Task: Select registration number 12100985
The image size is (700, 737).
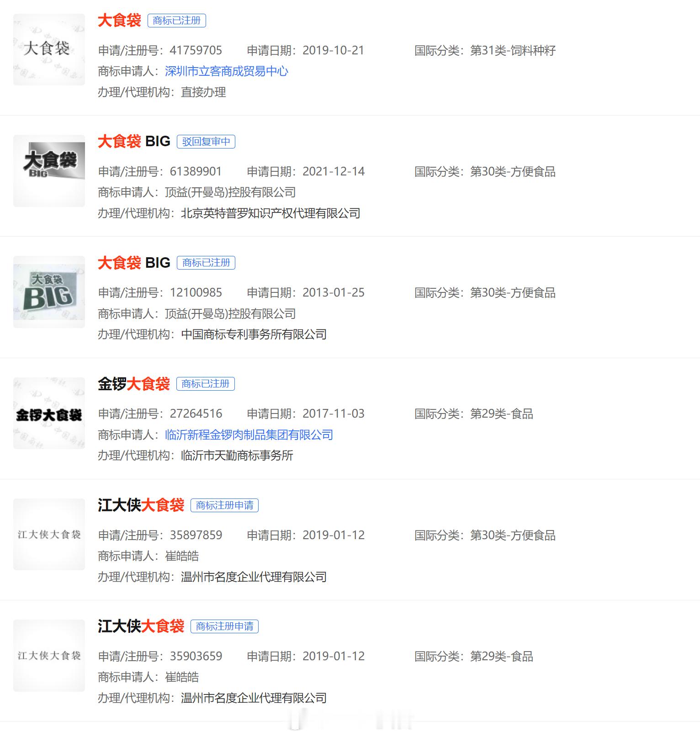Action: (196, 292)
